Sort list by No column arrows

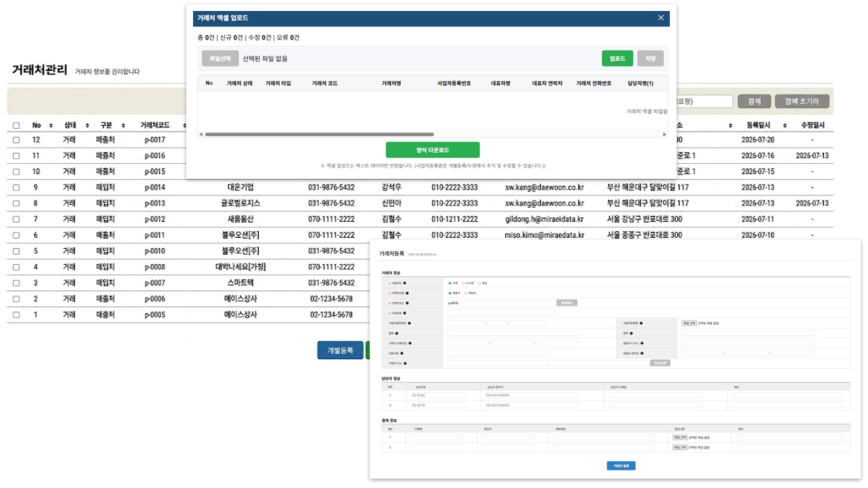[51, 126]
